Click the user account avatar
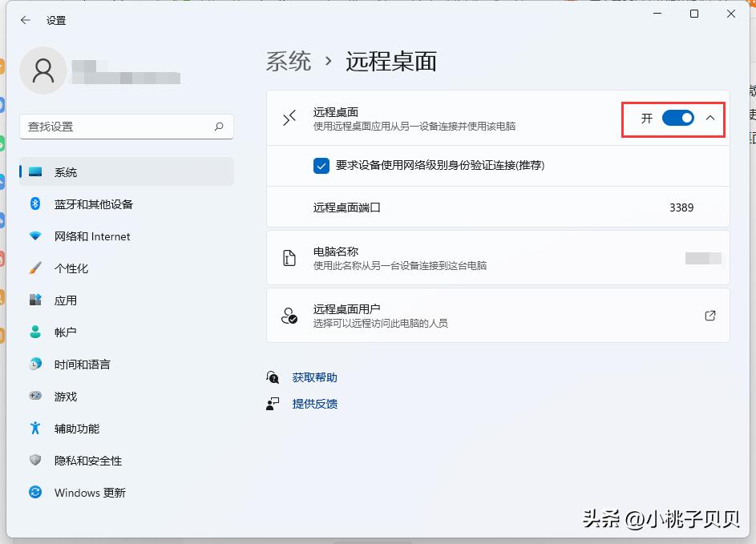The width and height of the screenshot is (756, 544). [43, 71]
